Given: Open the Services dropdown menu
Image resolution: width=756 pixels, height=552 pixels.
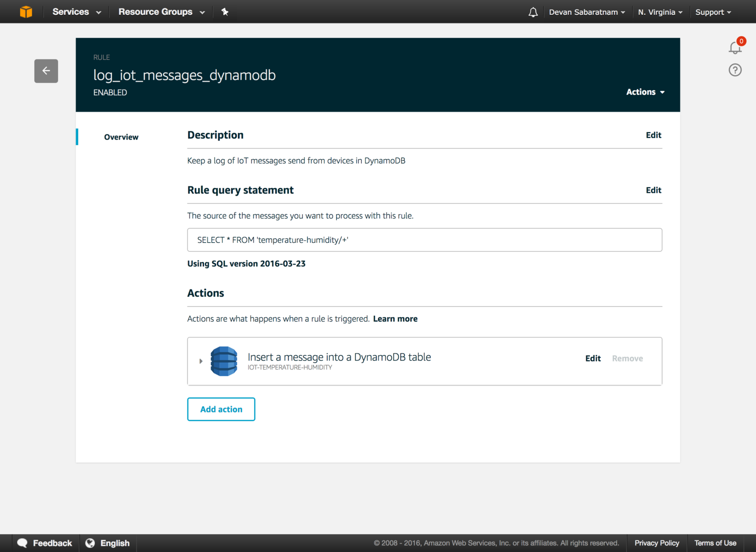Looking at the screenshot, I should (x=77, y=12).
